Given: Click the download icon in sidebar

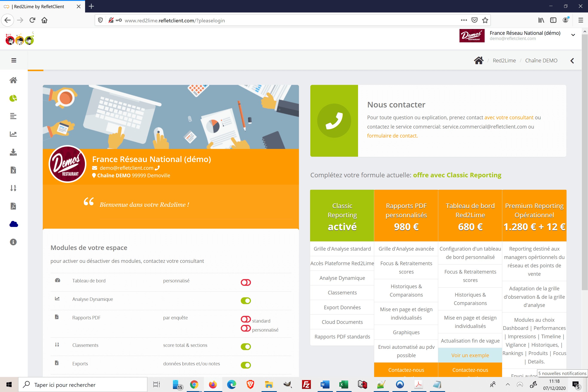Looking at the screenshot, I should (13, 152).
